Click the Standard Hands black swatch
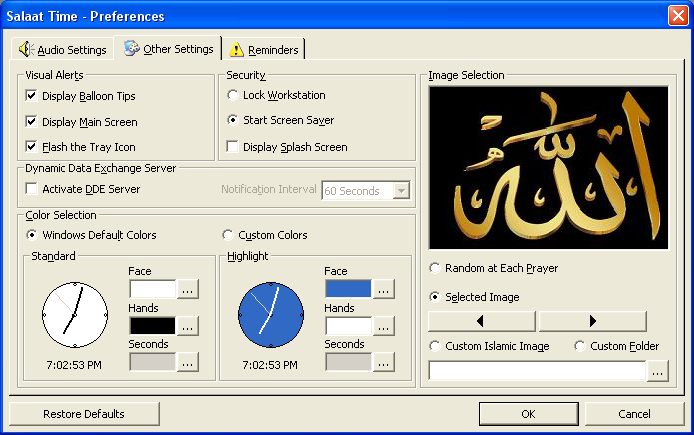Screen dimensions: 694x435 pos(153,326)
